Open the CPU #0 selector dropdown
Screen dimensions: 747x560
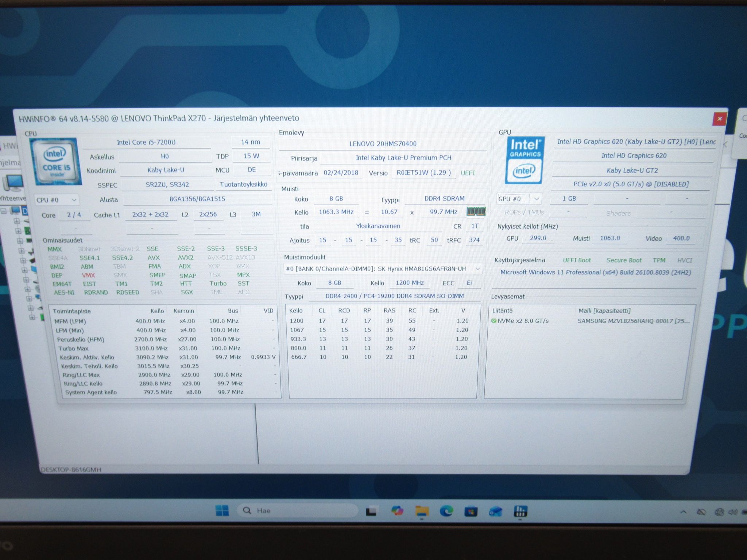pos(57,200)
